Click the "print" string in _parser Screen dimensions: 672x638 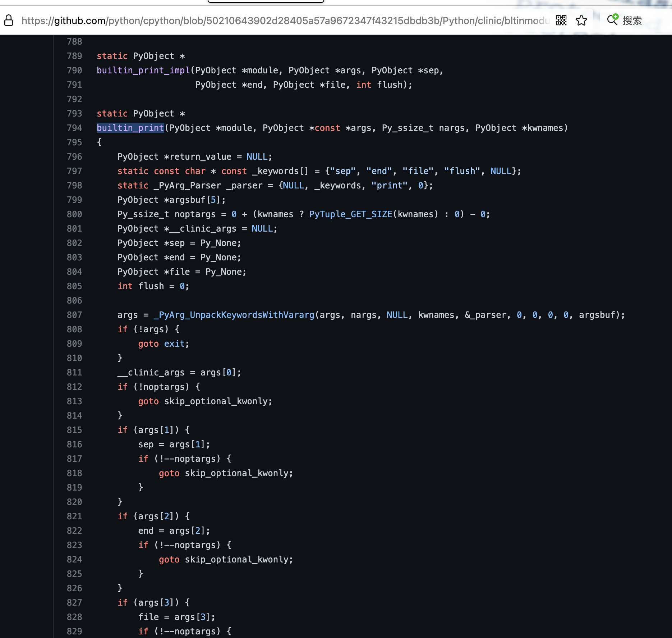[390, 186]
